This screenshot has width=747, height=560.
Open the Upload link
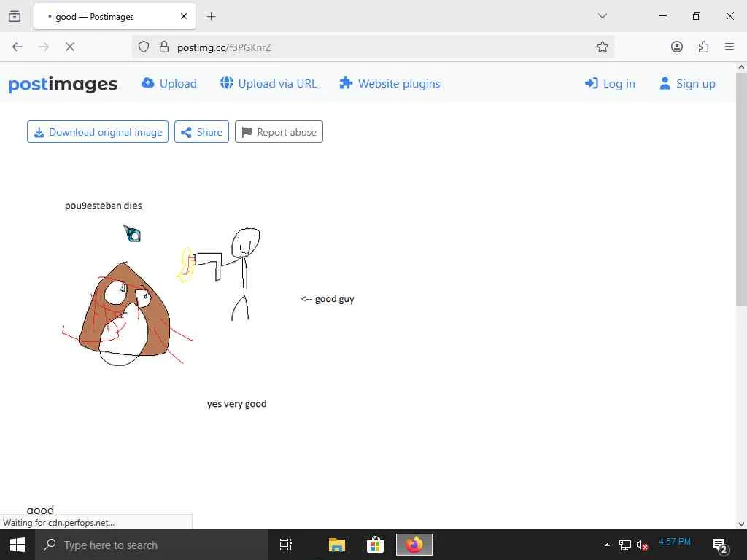pos(169,83)
